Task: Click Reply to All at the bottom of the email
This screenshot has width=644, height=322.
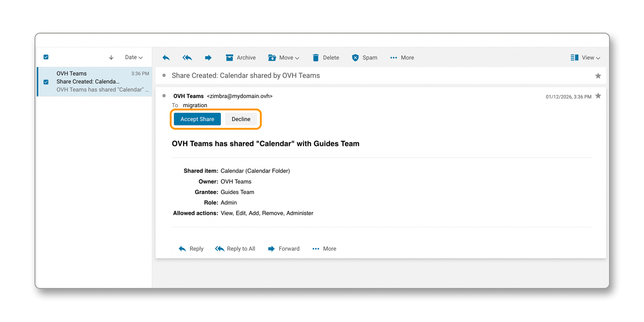Action: [x=235, y=248]
